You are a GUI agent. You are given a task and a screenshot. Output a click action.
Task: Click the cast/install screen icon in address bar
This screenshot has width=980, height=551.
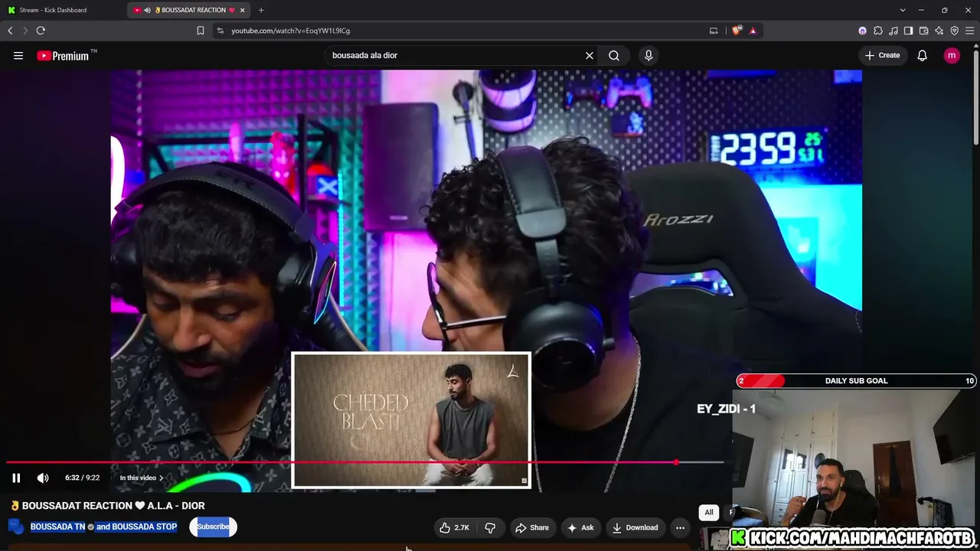[x=714, y=31]
